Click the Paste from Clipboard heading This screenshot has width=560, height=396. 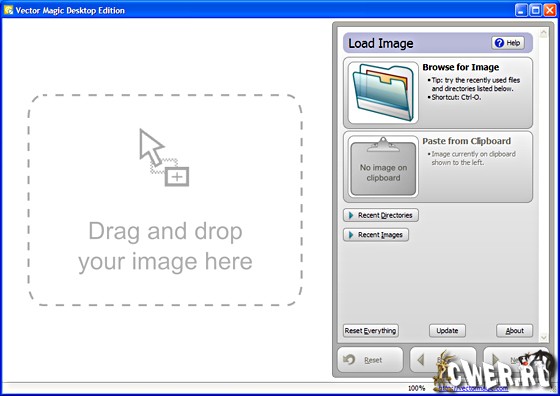click(466, 141)
